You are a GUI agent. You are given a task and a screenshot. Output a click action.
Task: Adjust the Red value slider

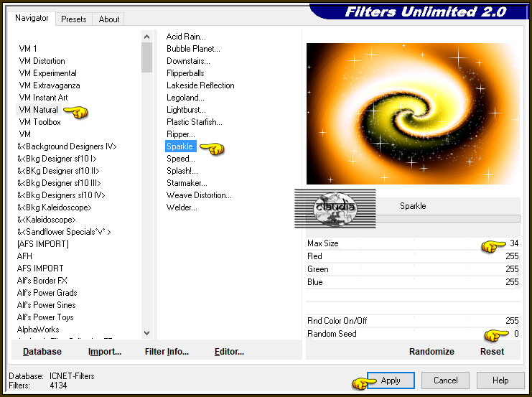(x=413, y=256)
